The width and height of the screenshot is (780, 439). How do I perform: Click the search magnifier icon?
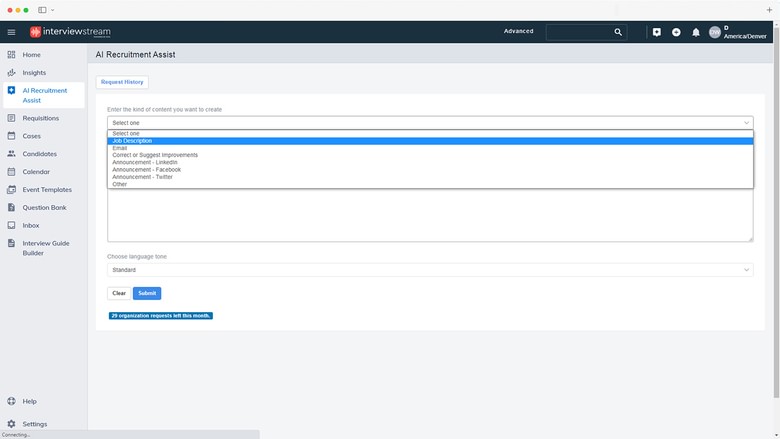(618, 32)
